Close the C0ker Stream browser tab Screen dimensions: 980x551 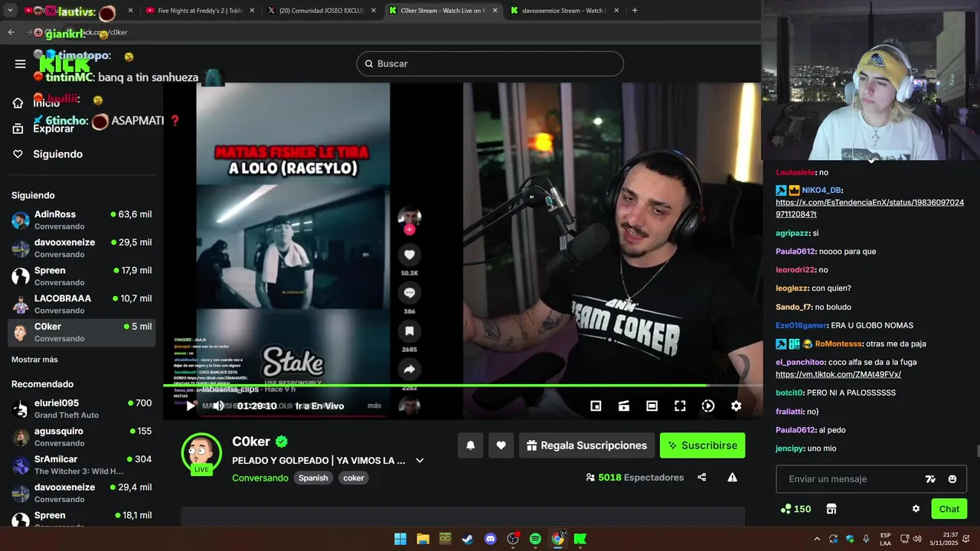coord(495,11)
